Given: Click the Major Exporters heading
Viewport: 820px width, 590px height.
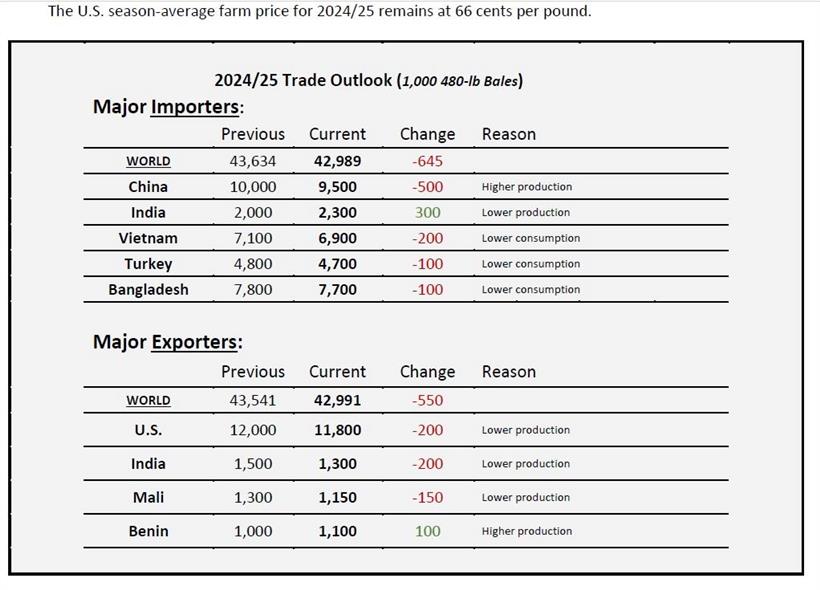Looking at the screenshot, I should [168, 342].
